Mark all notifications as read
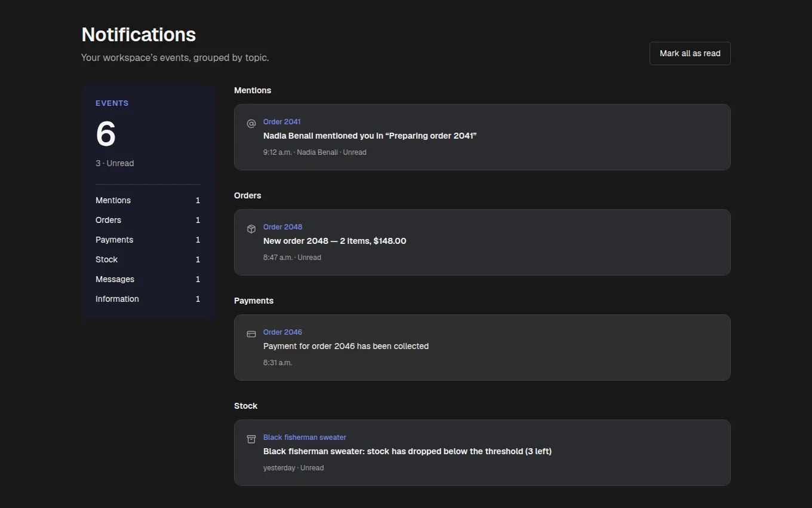 point(690,53)
